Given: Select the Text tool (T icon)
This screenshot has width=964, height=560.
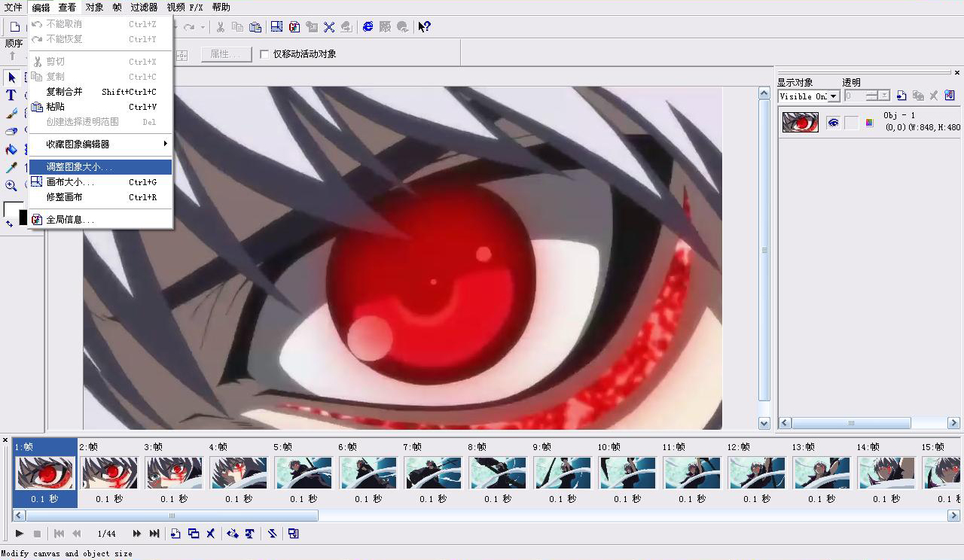Looking at the screenshot, I should coord(11,95).
